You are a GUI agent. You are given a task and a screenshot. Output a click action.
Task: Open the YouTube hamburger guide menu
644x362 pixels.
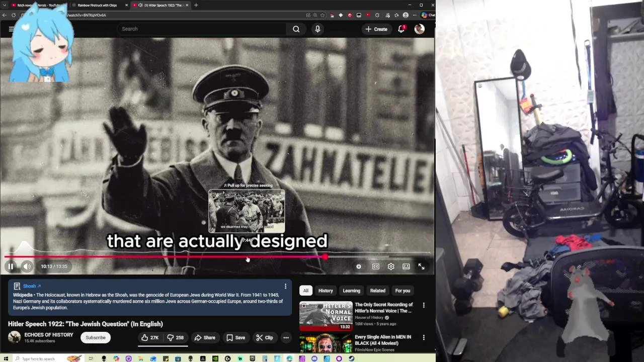point(11,29)
